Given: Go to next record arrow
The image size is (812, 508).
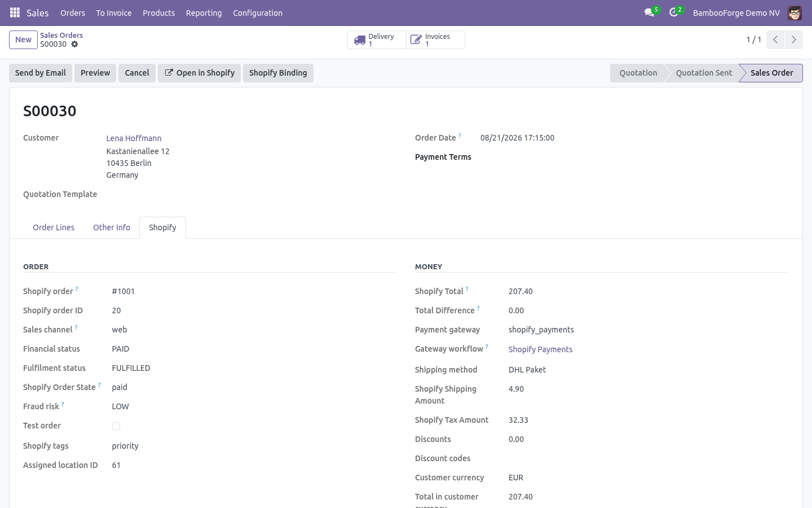Looking at the screenshot, I should (x=793, y=40).
